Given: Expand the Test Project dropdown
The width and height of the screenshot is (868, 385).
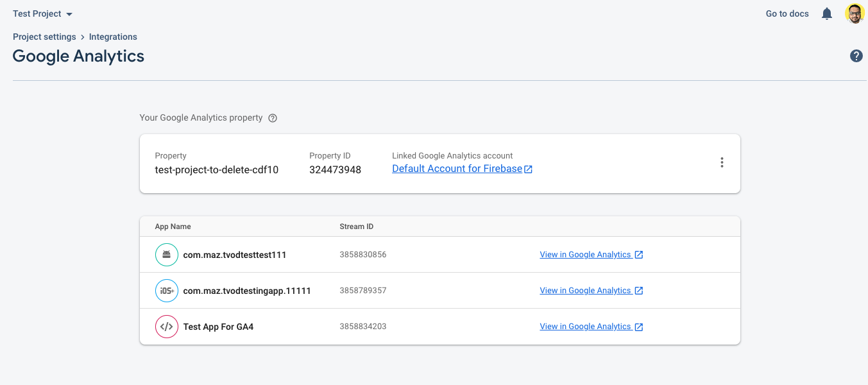Looking at the screenshot, I should coord(43,13).
